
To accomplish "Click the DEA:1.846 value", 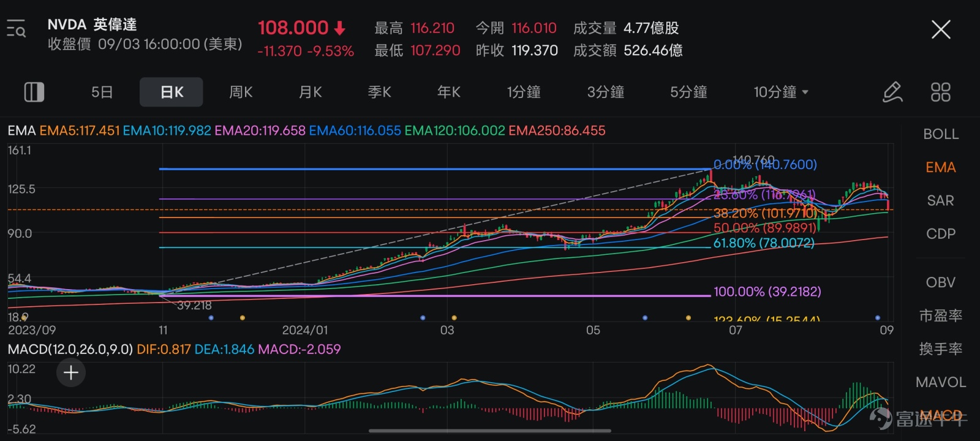I will point(224,349).
